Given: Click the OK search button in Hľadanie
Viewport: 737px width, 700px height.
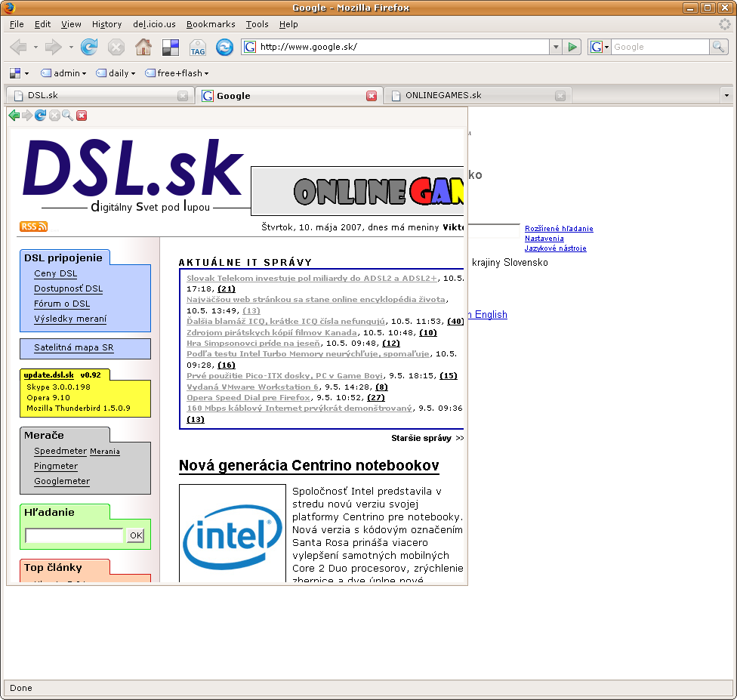Looking at the screenshot, I should pos(136,535).
